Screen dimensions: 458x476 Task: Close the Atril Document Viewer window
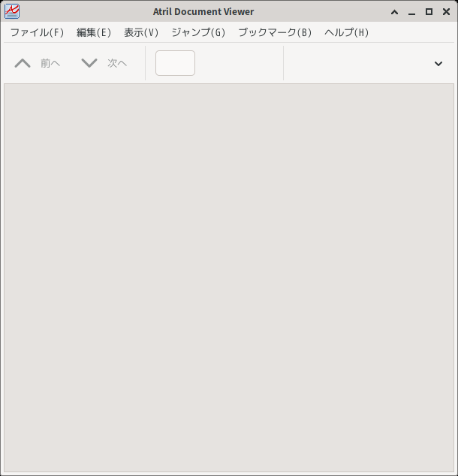click(446, 11)
